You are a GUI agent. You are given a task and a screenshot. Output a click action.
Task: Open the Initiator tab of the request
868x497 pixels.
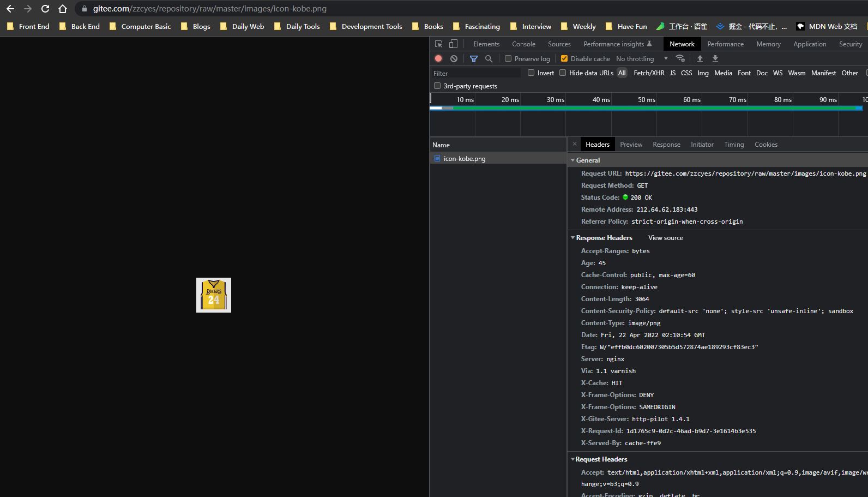click(702, 145)
